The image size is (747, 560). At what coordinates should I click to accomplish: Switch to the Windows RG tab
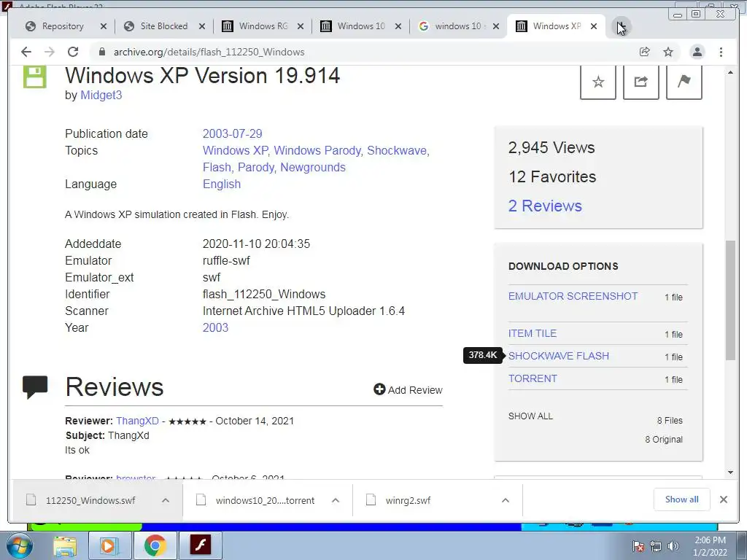263,26
